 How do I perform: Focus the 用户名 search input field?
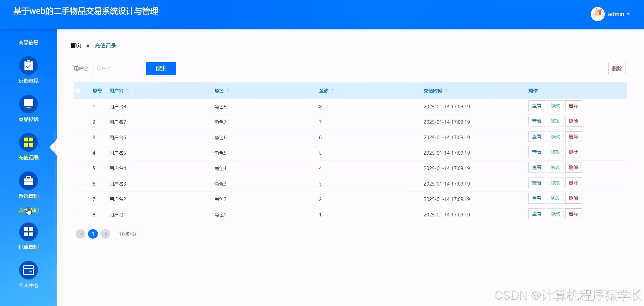[x=117, y=68]
